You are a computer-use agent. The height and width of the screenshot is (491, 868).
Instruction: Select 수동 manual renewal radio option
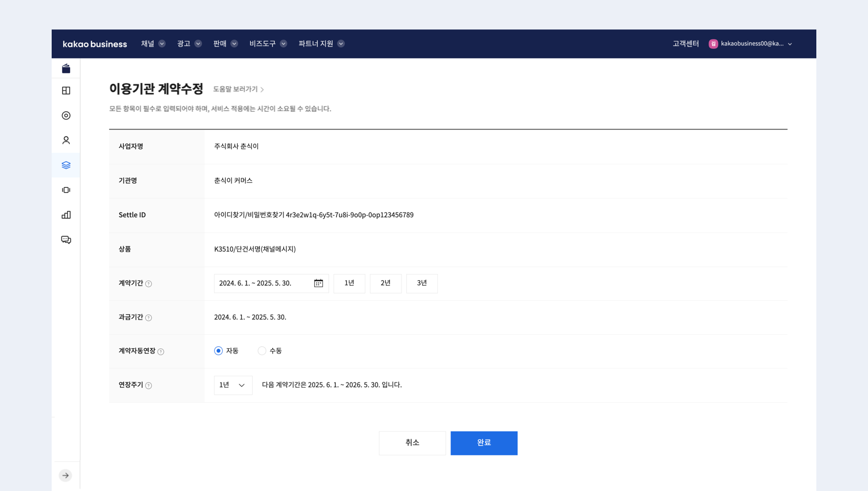262,351
